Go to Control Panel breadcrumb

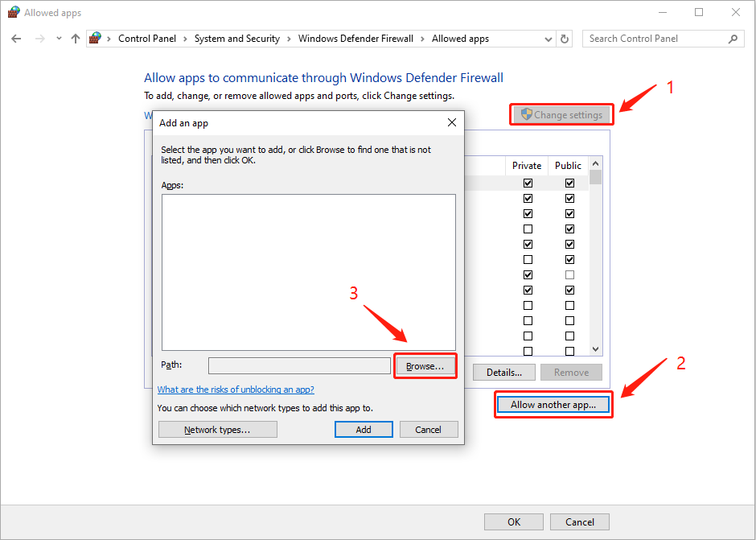point(147,39)
